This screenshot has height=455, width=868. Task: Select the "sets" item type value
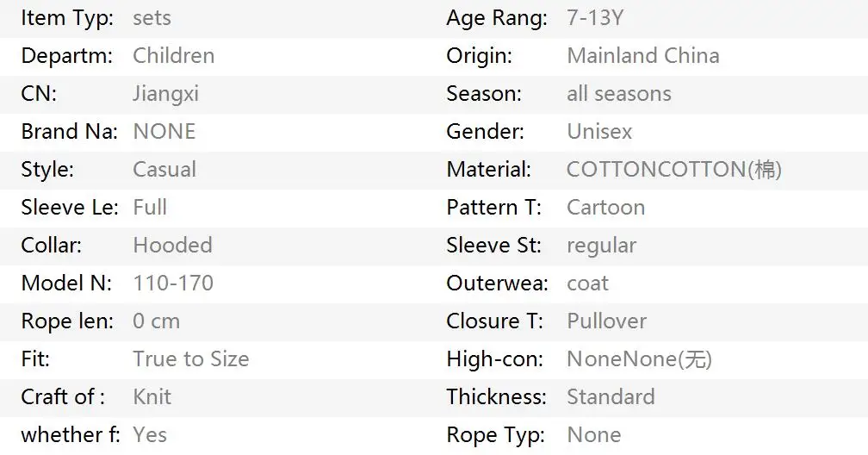152,18
